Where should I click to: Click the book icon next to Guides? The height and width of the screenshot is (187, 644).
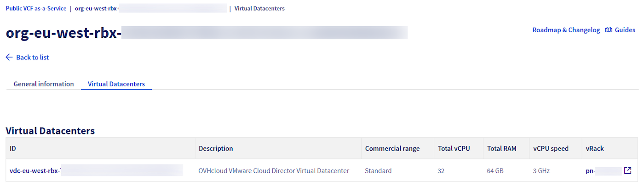[609, 30]
